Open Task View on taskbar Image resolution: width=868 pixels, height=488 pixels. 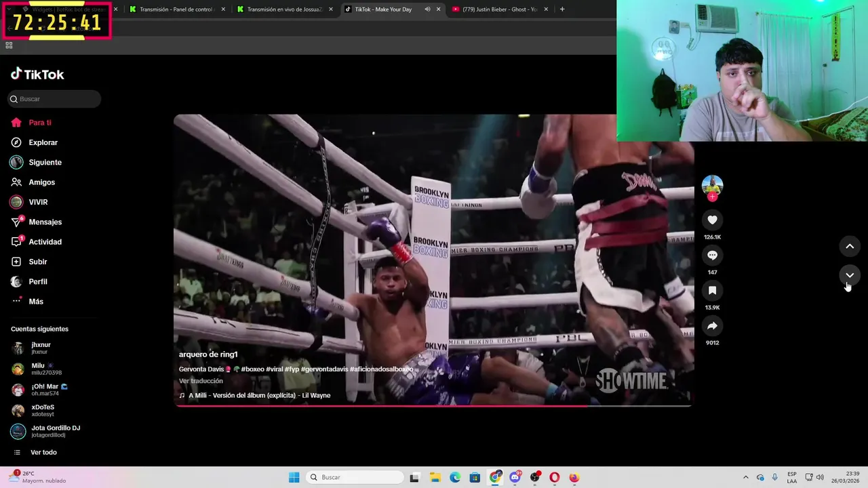coord(414,477)
